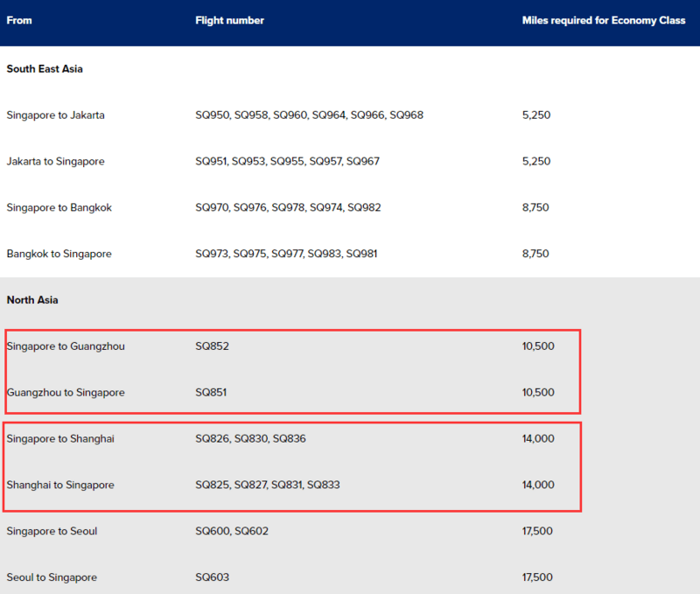
Task: Click the 'Jakarta to Singapore' route
Action: point(55,161)
